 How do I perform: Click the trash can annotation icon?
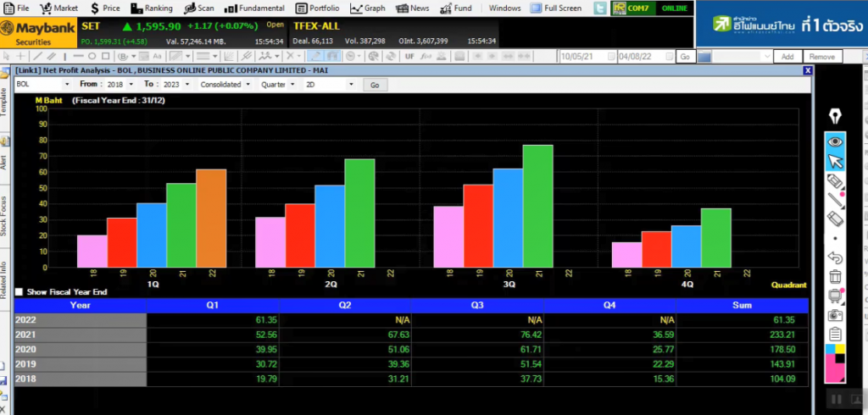click(835, 276)
